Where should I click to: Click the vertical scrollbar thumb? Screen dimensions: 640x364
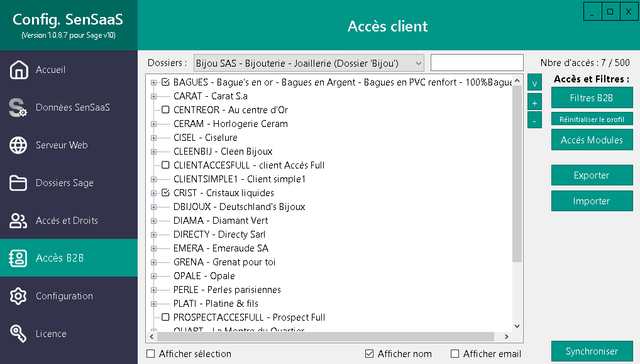coord(517,174)
